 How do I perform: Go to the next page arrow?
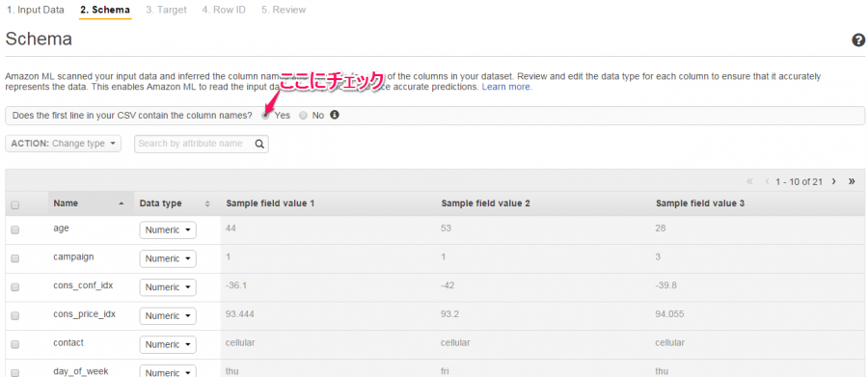click(833, 181)
